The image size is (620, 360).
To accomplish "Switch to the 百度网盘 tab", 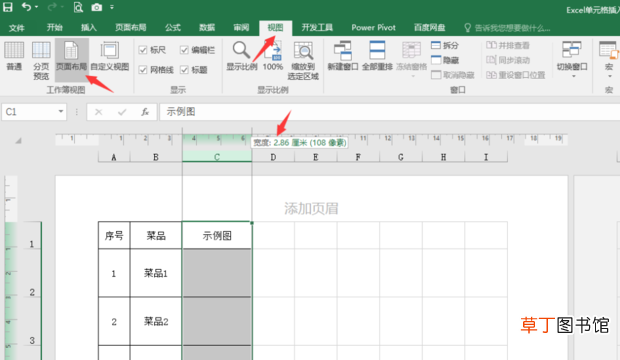I will 429,28.
